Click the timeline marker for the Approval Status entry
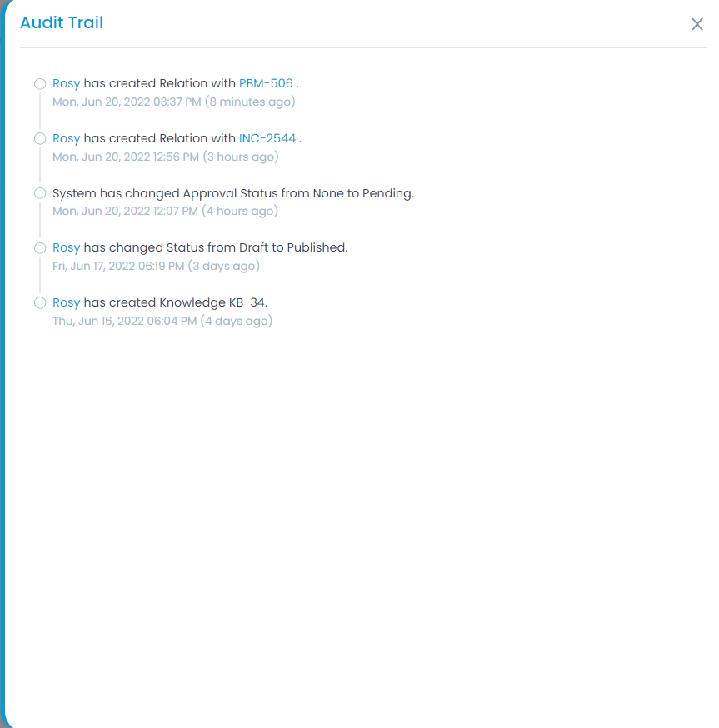Viewport: 719px width, 728px height. point(40,193)
